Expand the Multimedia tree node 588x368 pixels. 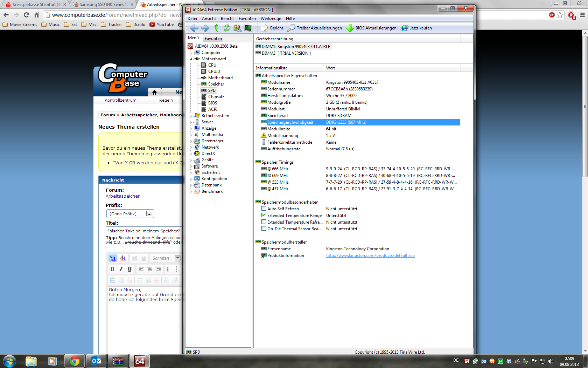191,135
